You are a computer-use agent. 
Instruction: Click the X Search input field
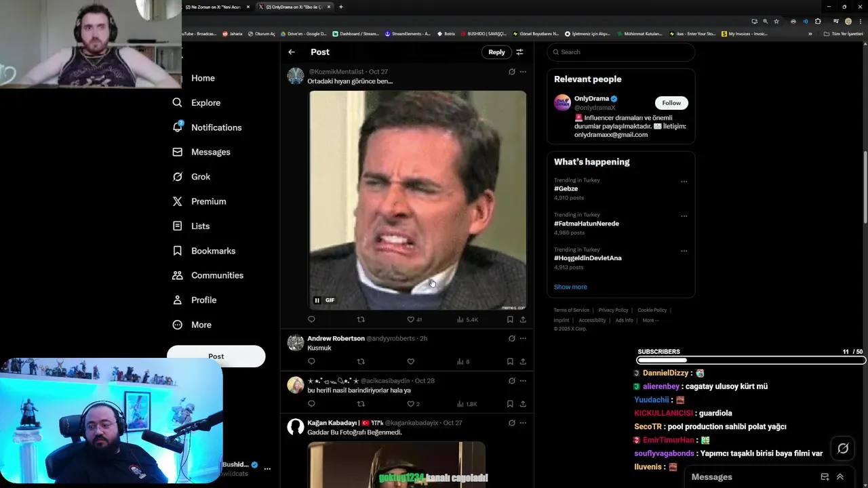(x=621, y=52)
